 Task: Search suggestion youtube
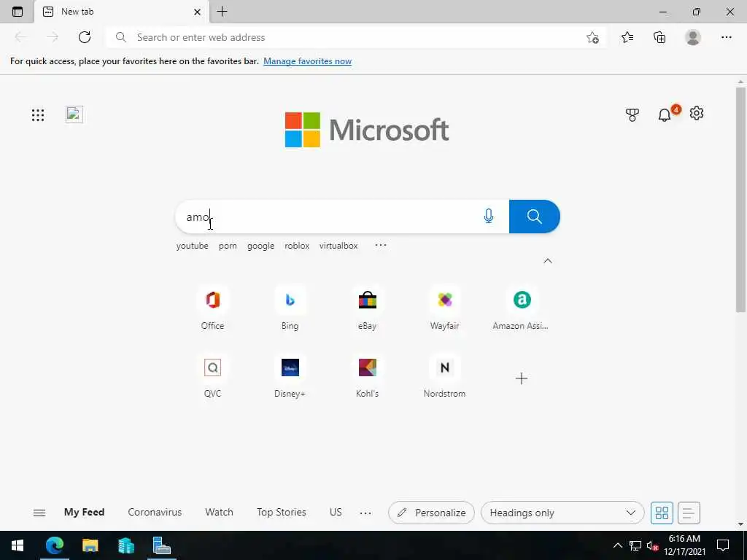click(192, 246)
